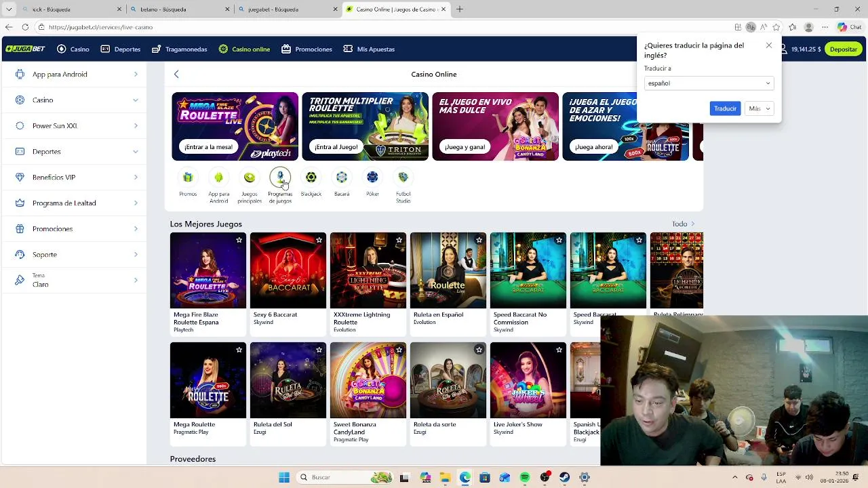Viewport: 868px width, 488px height.
Task: Open Windows Start menu
Action: click(x=284, y=477)
